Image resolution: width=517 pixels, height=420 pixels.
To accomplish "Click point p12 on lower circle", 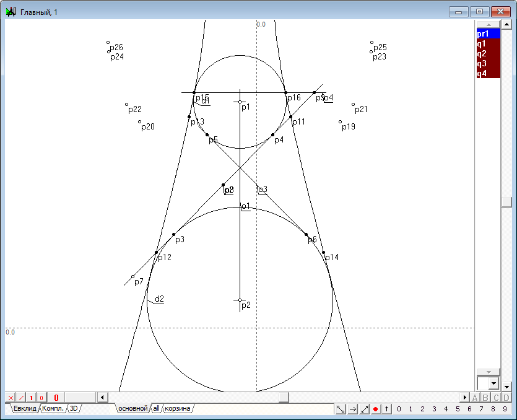I will pos(156,252).
